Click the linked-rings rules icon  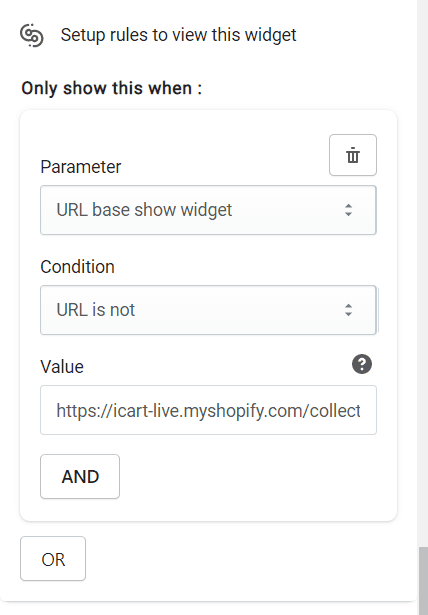32,35
